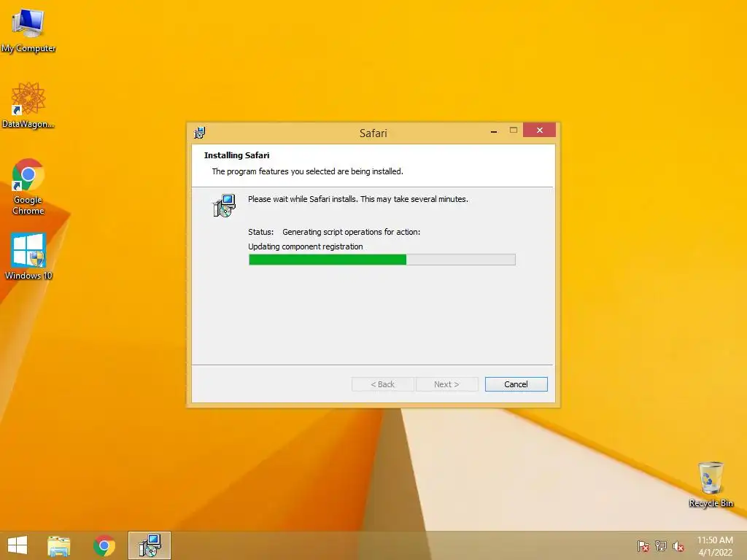Launch Chrome from the taskbar
This screenshot has height=560, width=747.
104,545
